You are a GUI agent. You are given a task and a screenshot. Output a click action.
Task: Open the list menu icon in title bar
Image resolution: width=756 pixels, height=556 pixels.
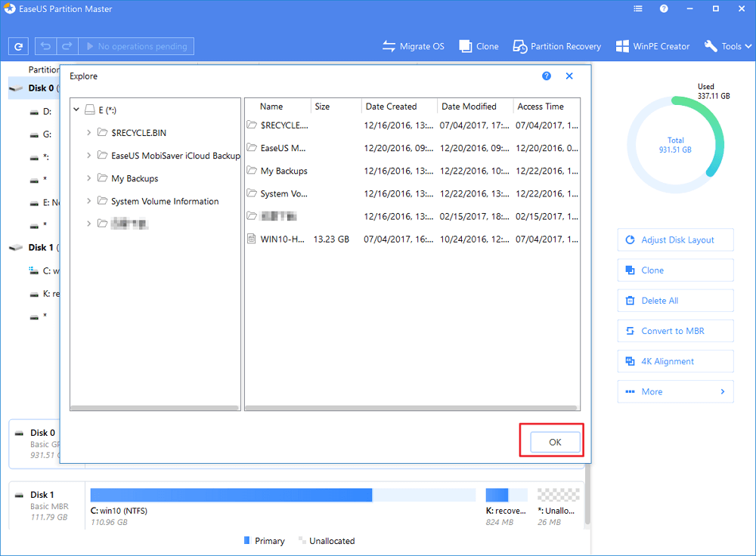tap(638, 8)
